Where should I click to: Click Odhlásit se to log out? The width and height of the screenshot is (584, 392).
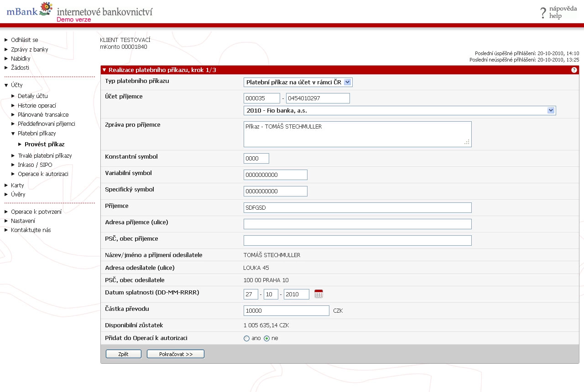[x=25, y=40]
